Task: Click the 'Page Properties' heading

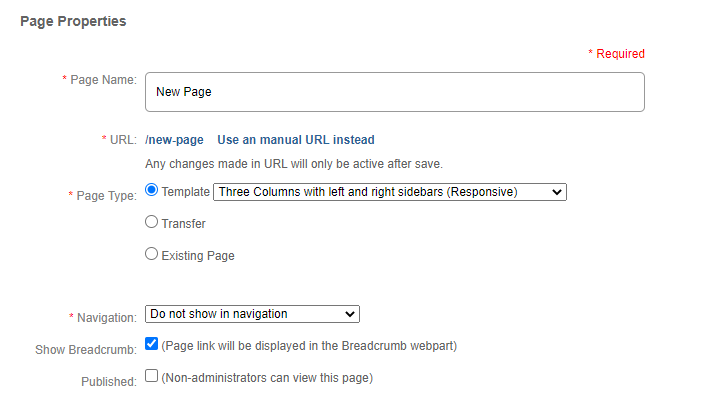Action: coord(73,21)
